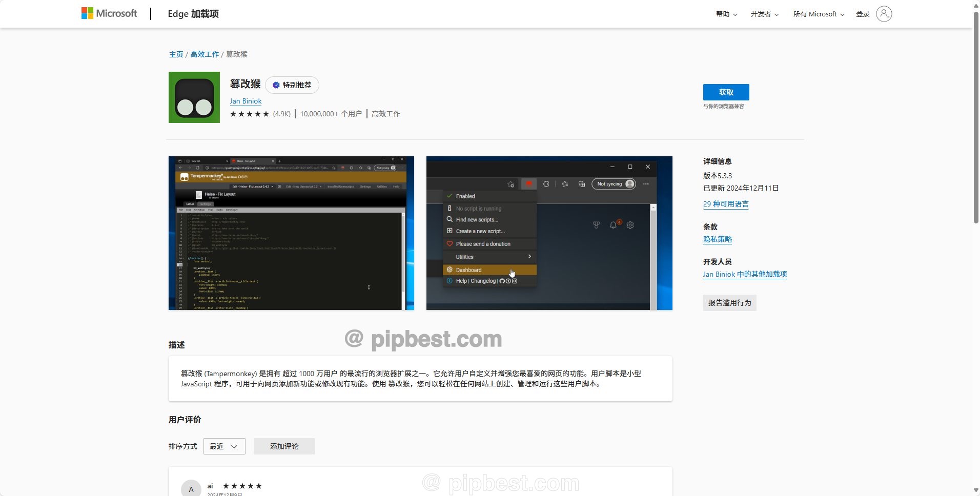Click the 10,000,000+ 个用户 text
Viewport: 980px width, 496px height.
click(331, 114)
